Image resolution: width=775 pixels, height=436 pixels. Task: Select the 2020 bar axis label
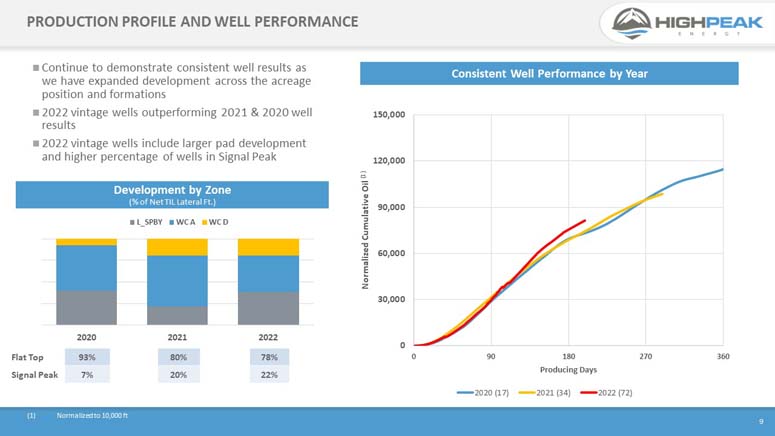pyautogui.click(x=86, y=337)
